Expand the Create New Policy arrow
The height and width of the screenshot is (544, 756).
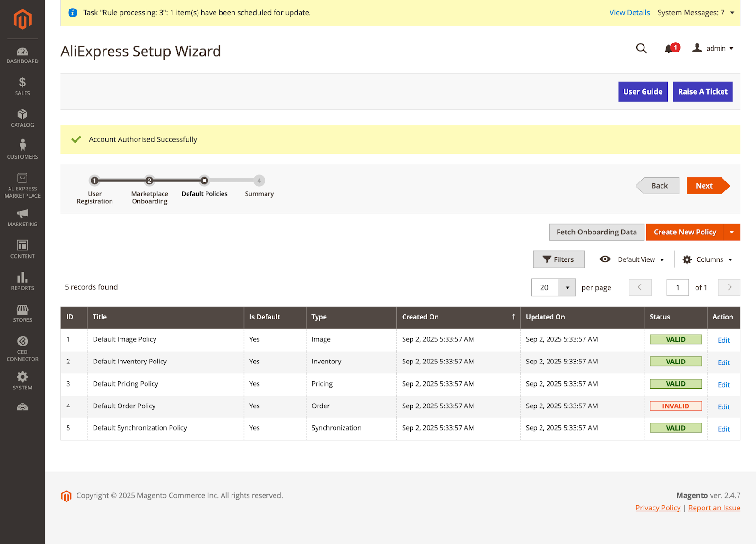731,232
